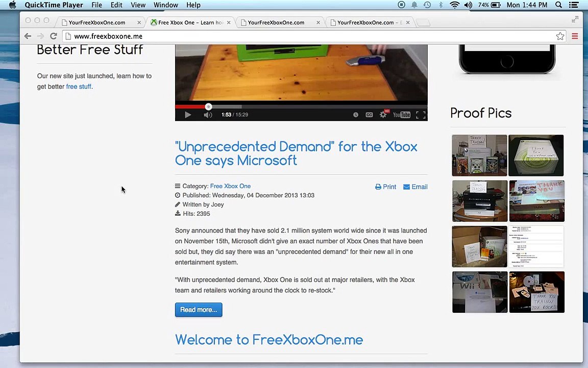Click the Free Xbox One category link
588x368 pixels.
(x=230, y=186)
